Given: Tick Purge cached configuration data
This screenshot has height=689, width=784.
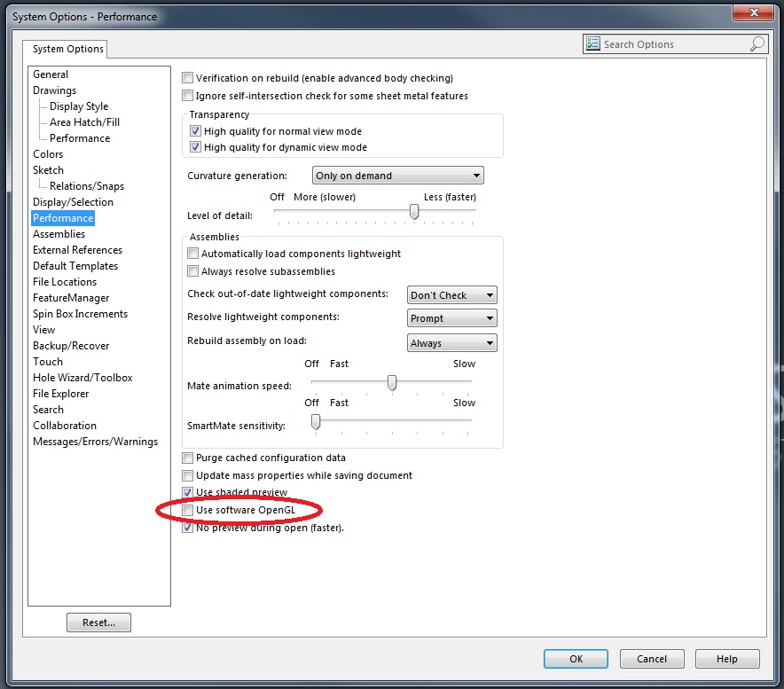Looking at the screenshot, I should [187, 458].
